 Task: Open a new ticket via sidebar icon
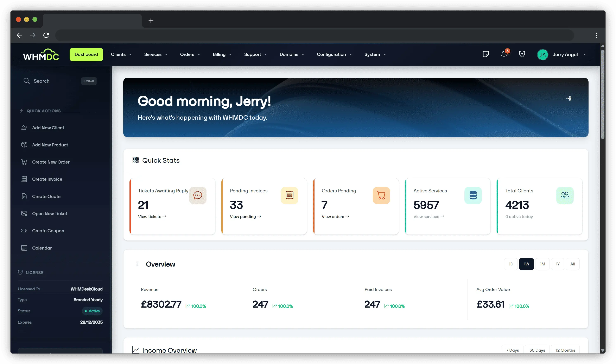pyautogui.click(x=49, y=213)
